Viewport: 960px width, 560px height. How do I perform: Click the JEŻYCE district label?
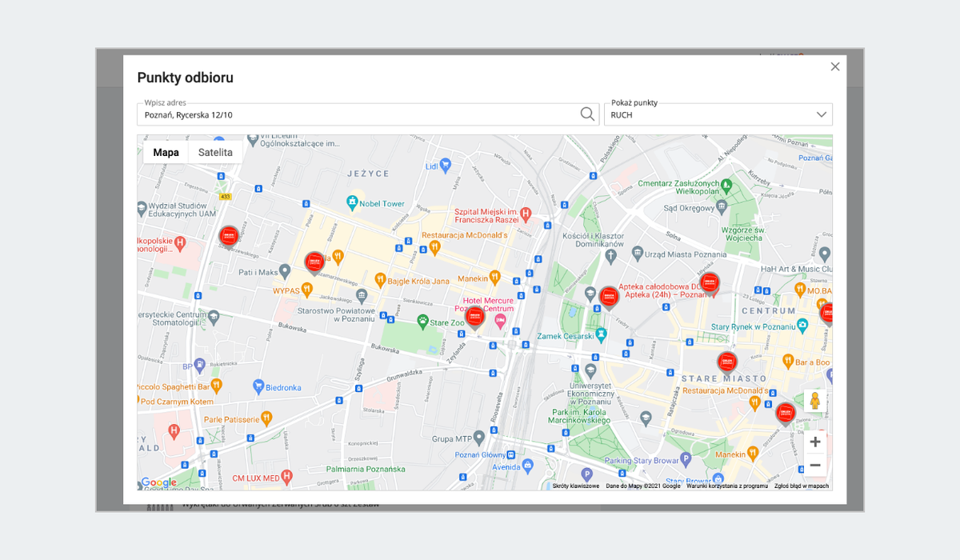(368, 173)
